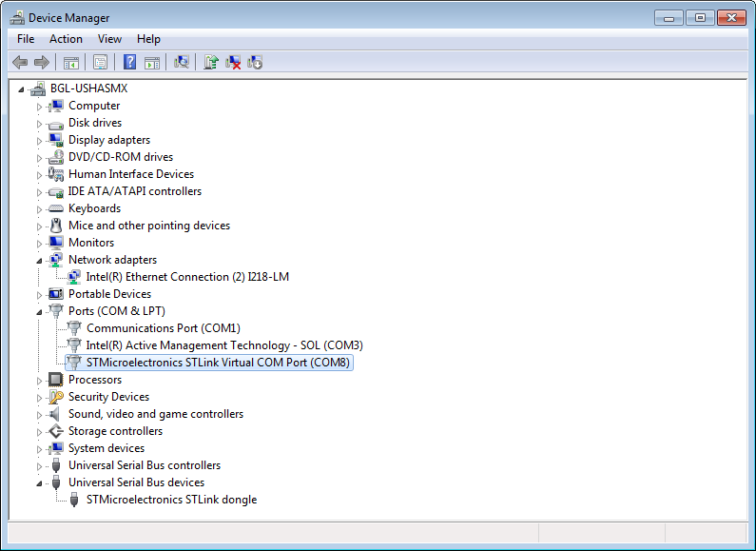Open Properties toolbar icon

100,62
